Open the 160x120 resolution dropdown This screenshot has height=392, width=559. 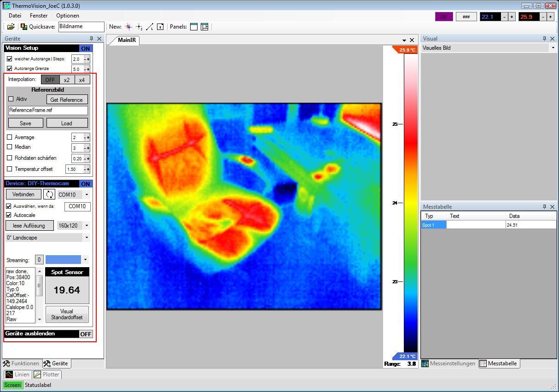87,226
